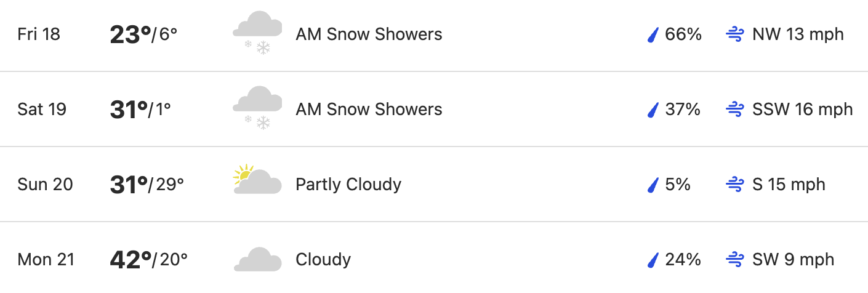Open the Mon 21 day label

pyautogui.click(x=46, y=260)
